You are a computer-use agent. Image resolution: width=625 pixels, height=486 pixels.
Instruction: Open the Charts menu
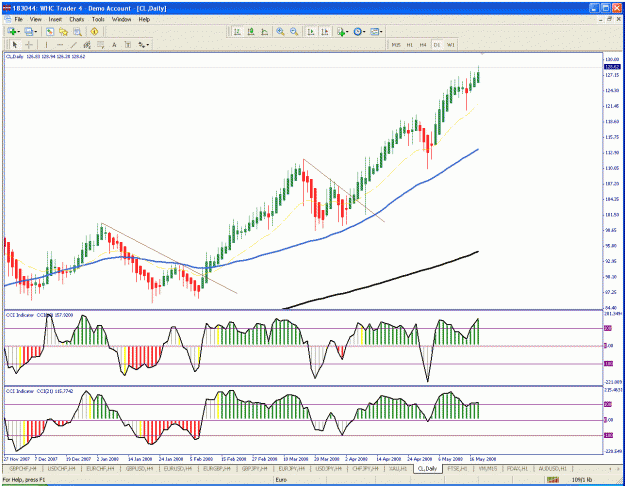point(77,19)
